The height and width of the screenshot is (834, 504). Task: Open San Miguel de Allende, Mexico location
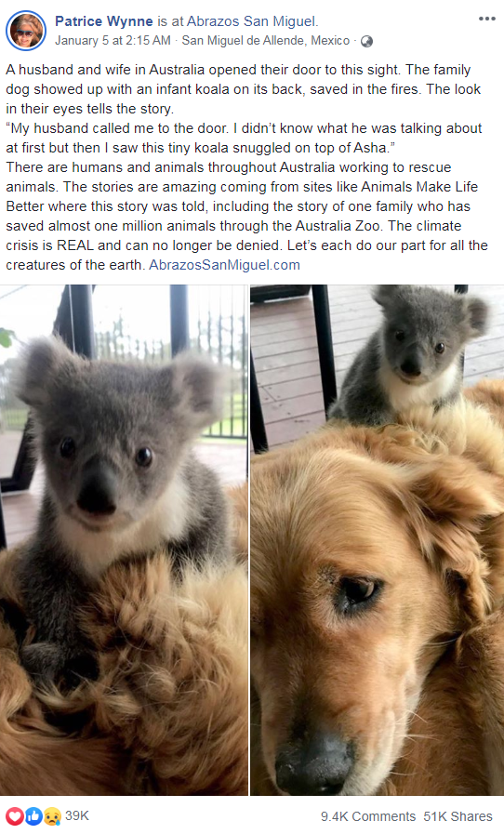pos(266,40)
